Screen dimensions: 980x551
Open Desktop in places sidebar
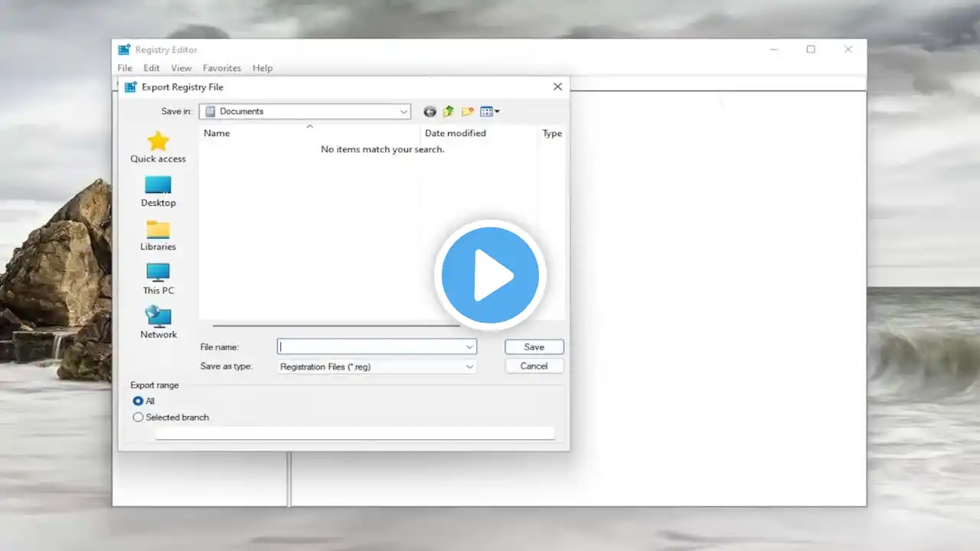[158, 191]
